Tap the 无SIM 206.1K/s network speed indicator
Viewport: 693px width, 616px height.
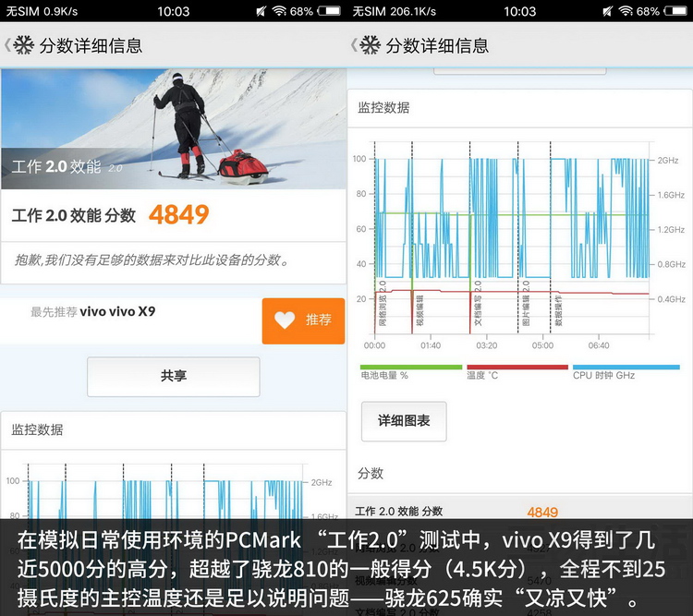tap(395, 11)
